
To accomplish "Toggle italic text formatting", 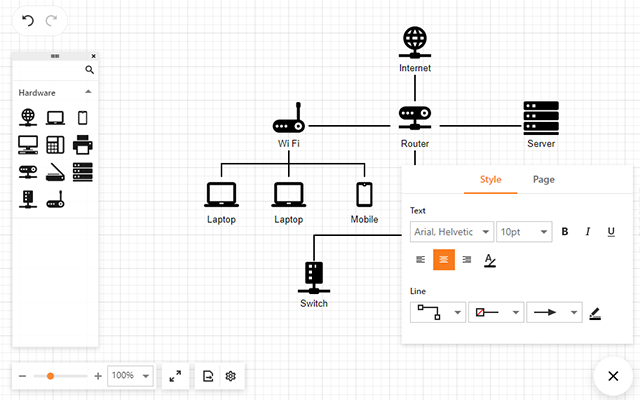I will (588, 232).
